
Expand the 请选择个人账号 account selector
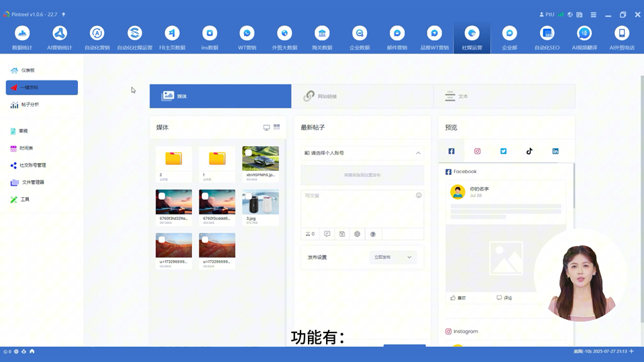[x=362, y=153]
